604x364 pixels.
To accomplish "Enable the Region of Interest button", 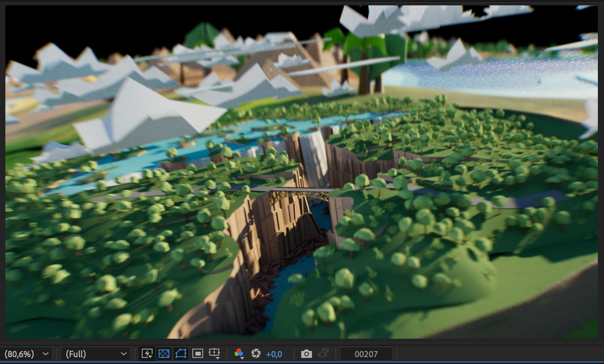I will click(198, 353).
